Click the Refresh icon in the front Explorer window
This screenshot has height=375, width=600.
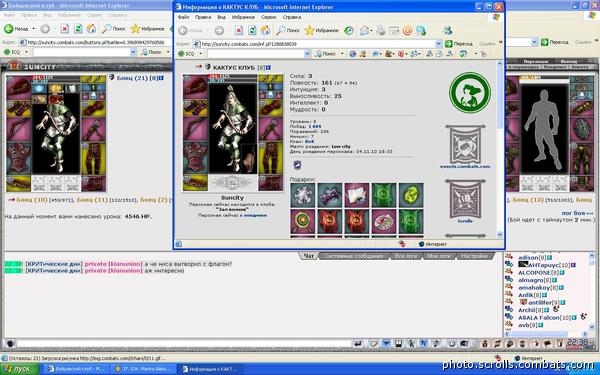252,30
